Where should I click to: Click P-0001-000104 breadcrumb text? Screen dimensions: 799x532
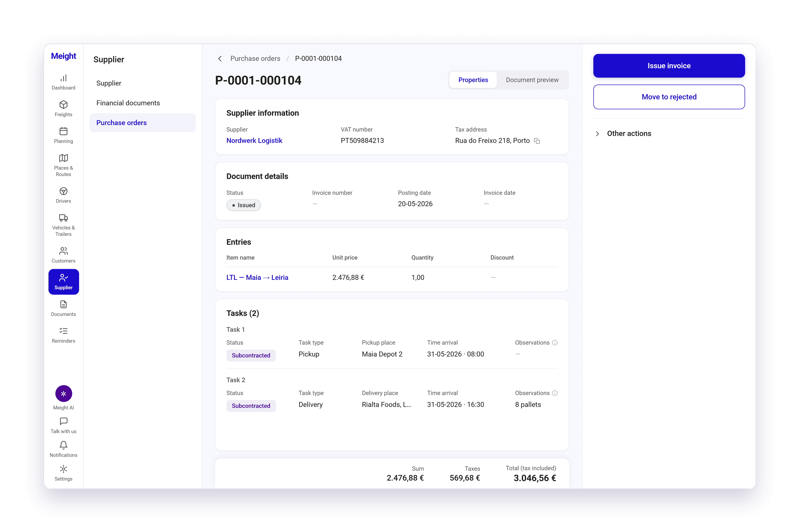[x=318, y=58]
